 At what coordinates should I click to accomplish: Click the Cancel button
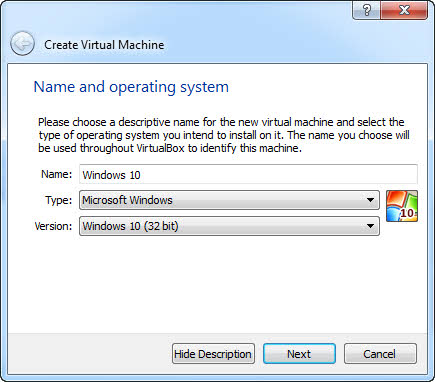tap(380, 354)
